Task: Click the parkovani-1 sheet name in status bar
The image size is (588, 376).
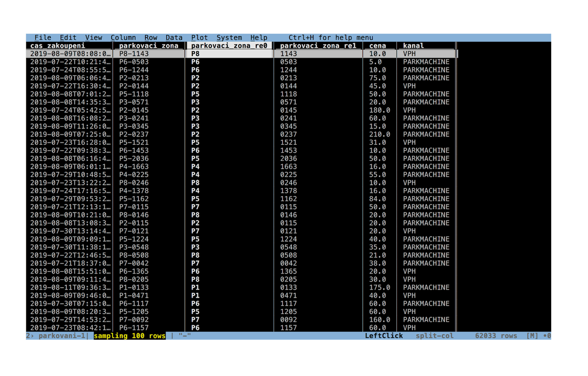Action: [x=62, y=336]
